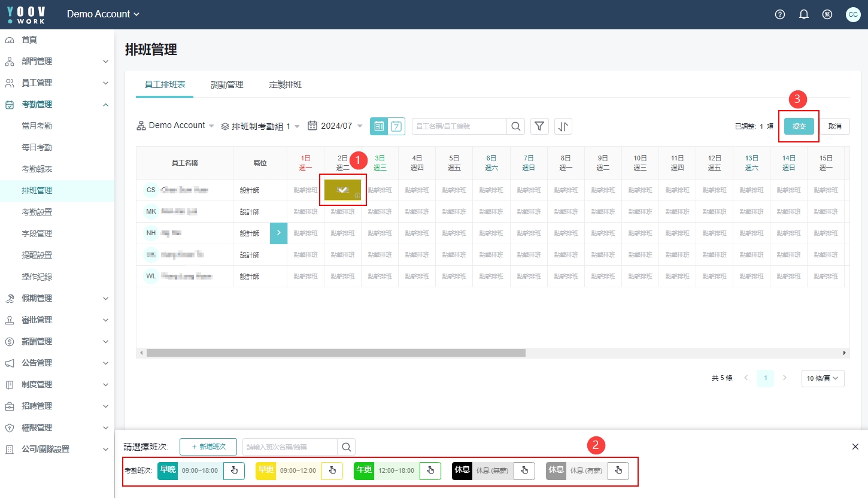
Task: Select the yellow 早更 shift swatch
Action: click(x=265, y=470)
